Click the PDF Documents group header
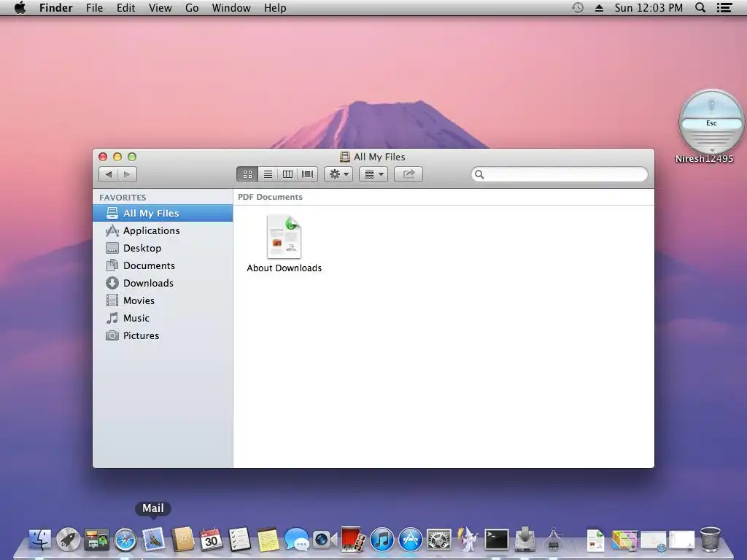The width and height of the screenshot is (747, 560). (x=270, y=197)
